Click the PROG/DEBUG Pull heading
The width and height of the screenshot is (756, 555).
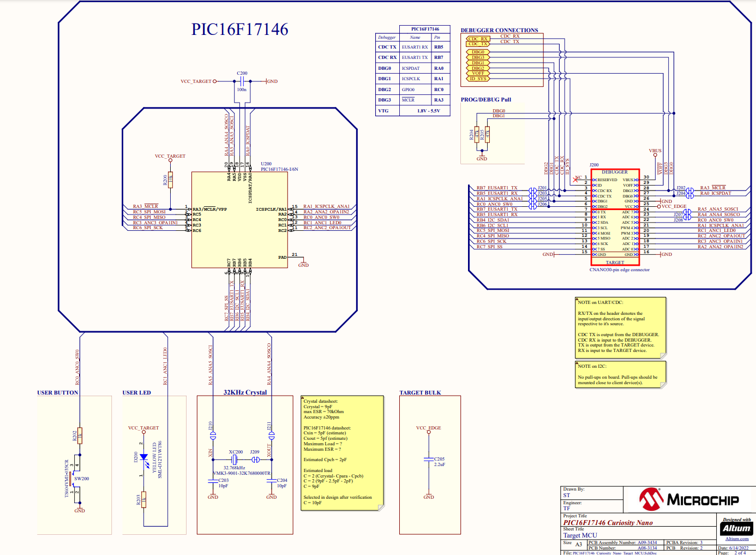(486, 100)
